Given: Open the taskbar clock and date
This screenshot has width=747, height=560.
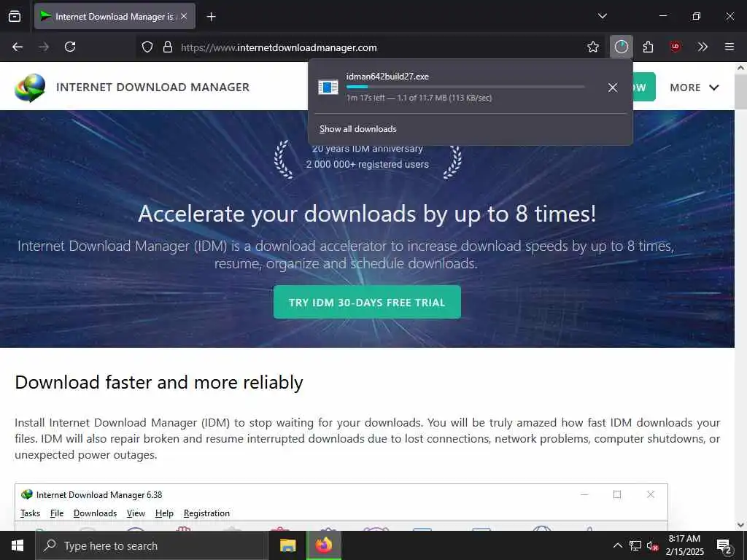Looking at the screenshot, I should tap(684, 545).
